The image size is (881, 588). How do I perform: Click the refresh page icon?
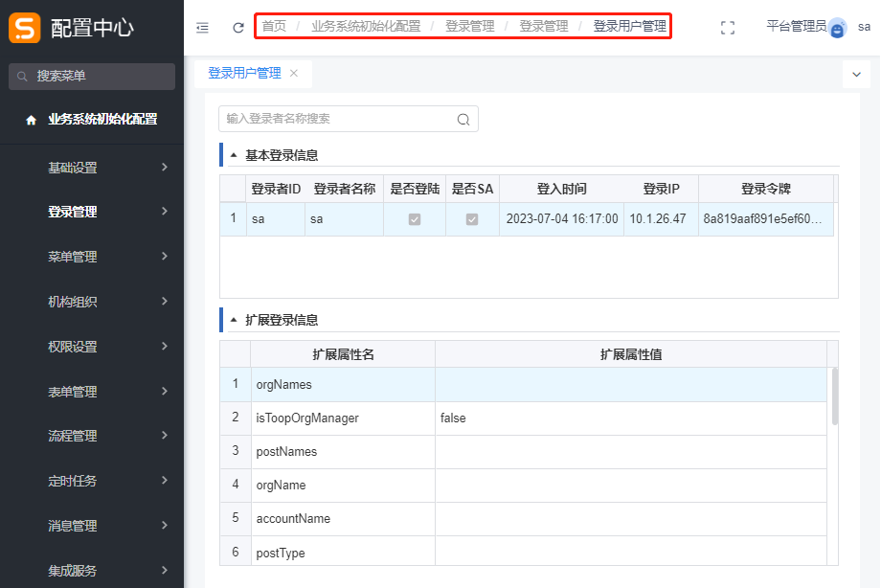[238, 28]
